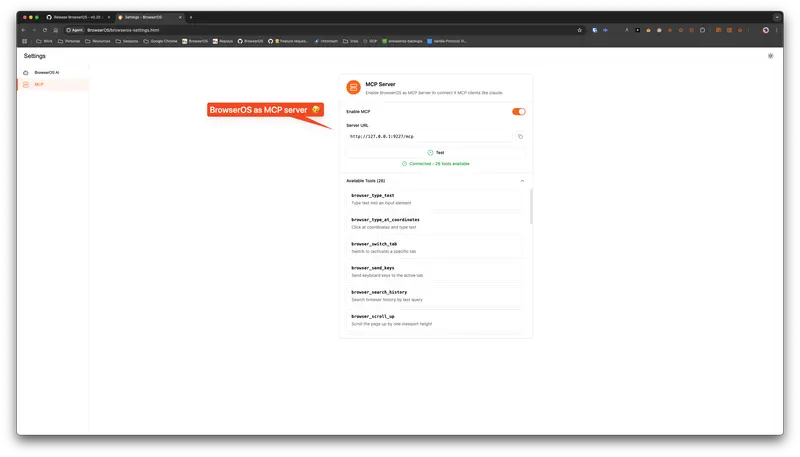Click the server URL field
The height and width of the screenshot is (457, 800).
pyautogui.click(x=429, y=136)
